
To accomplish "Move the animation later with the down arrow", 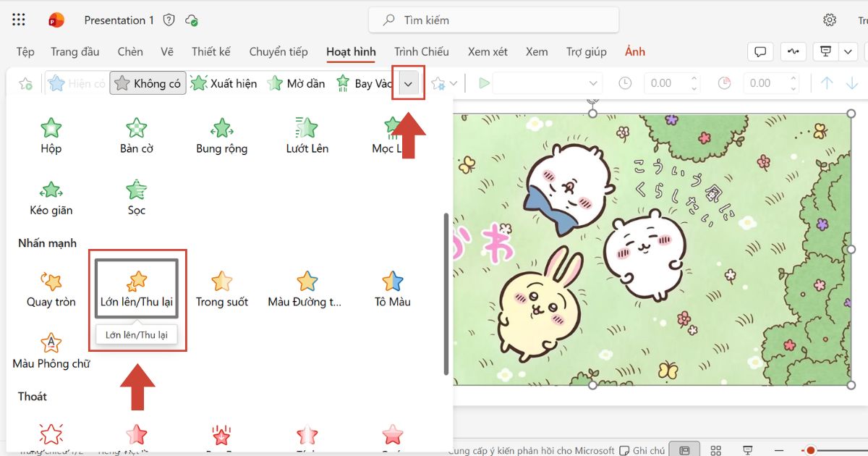I will tap(852, 84).
